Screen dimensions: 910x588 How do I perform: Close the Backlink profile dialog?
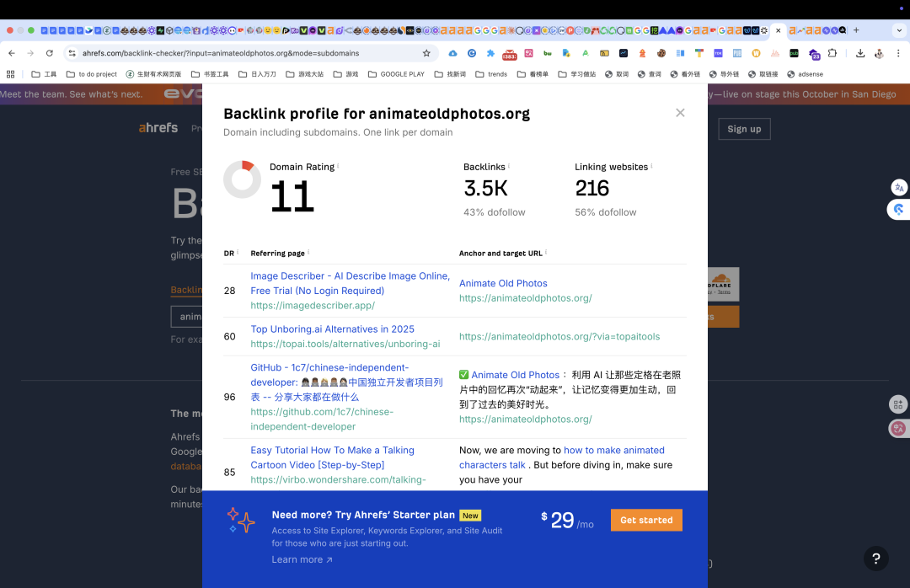click(680, 113)
